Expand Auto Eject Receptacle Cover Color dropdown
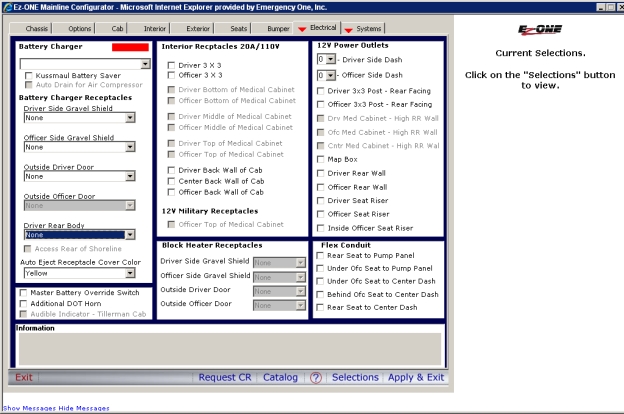The image size is (624, 414). [x=130, y=273]
